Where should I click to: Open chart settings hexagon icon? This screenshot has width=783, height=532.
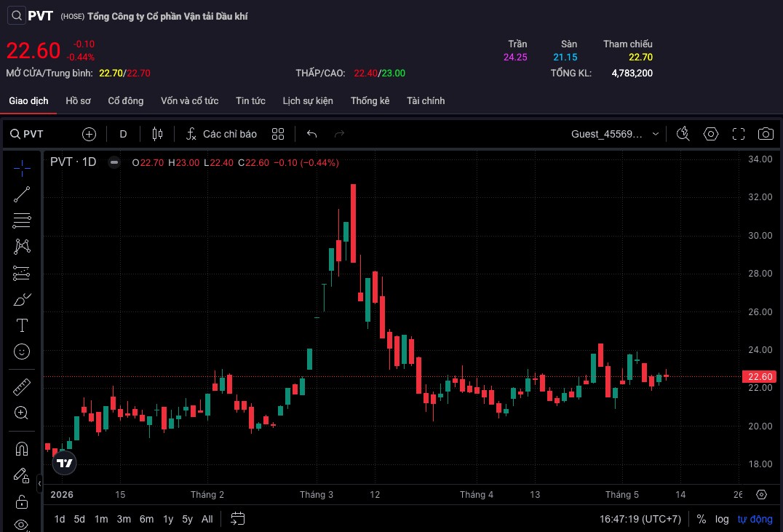[710, 134]
